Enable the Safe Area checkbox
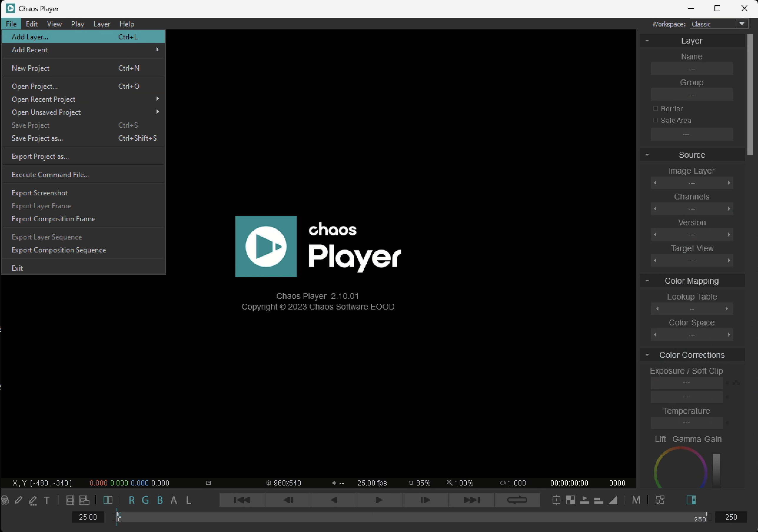This screenshot has width=758, height=532. (x=655, y=120)
